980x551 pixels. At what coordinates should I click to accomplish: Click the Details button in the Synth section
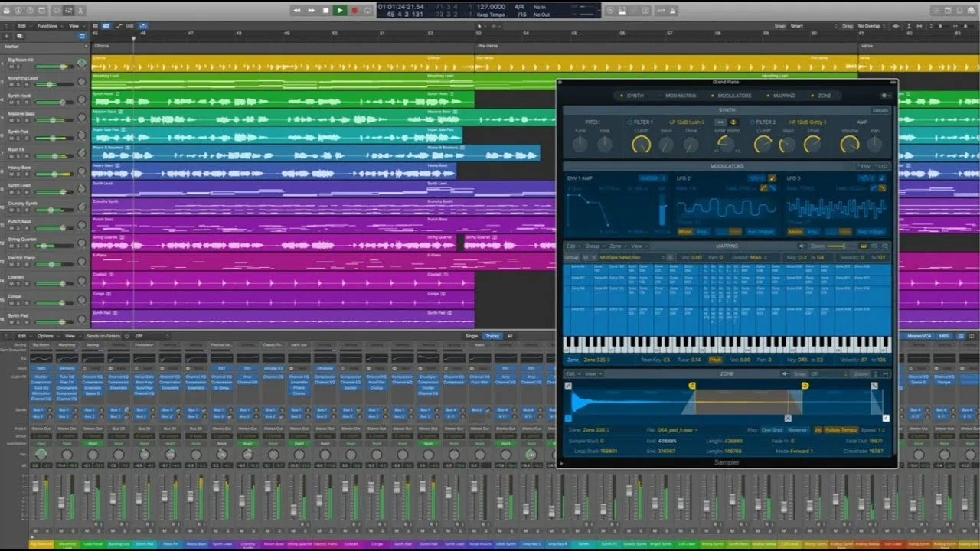[x=882, y=110]
